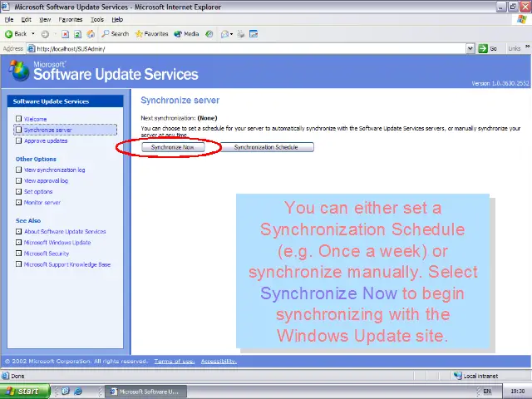Open Monitor server link
This screenshot has width=532, height=399.
coord(42,203)
